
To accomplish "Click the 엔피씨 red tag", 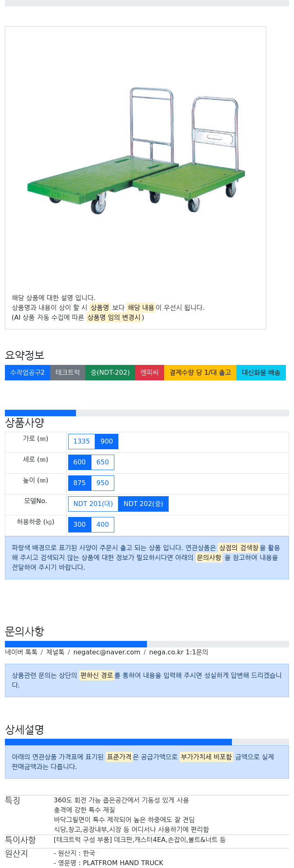I will coord(149,373).
